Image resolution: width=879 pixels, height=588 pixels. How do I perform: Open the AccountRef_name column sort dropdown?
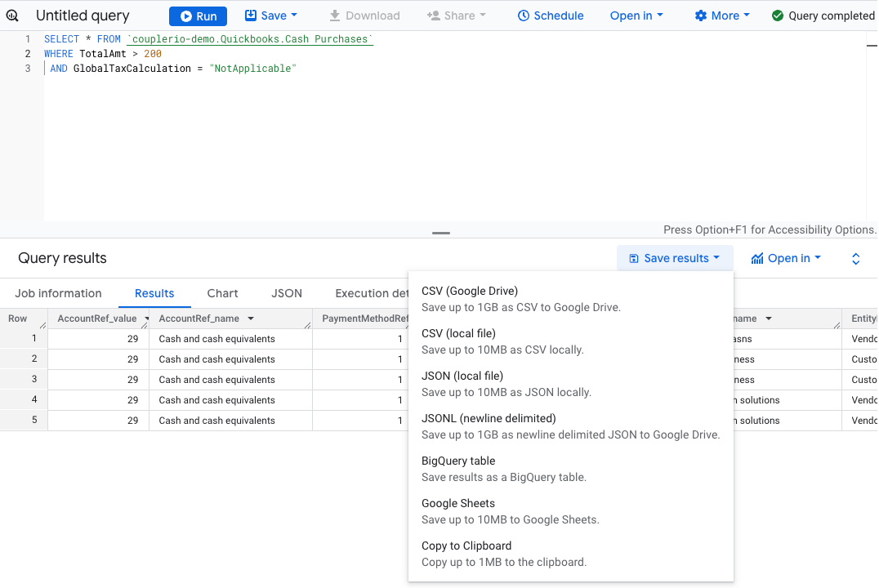[x=252, y=318]
